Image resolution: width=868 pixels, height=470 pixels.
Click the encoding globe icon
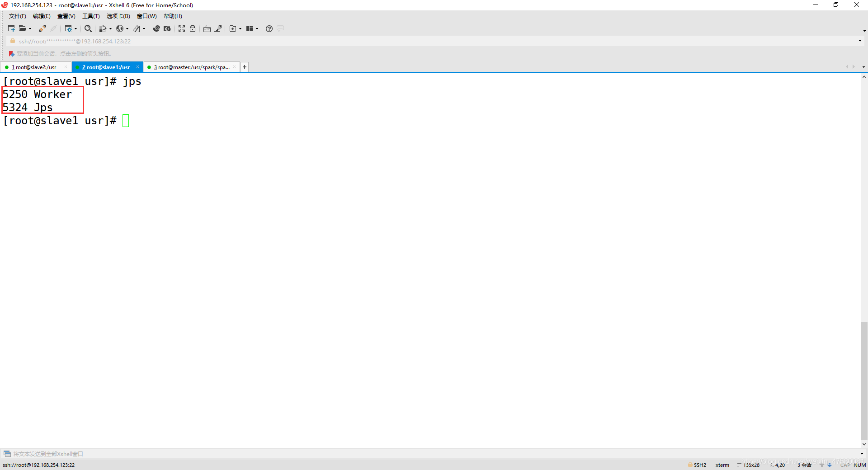120,28
